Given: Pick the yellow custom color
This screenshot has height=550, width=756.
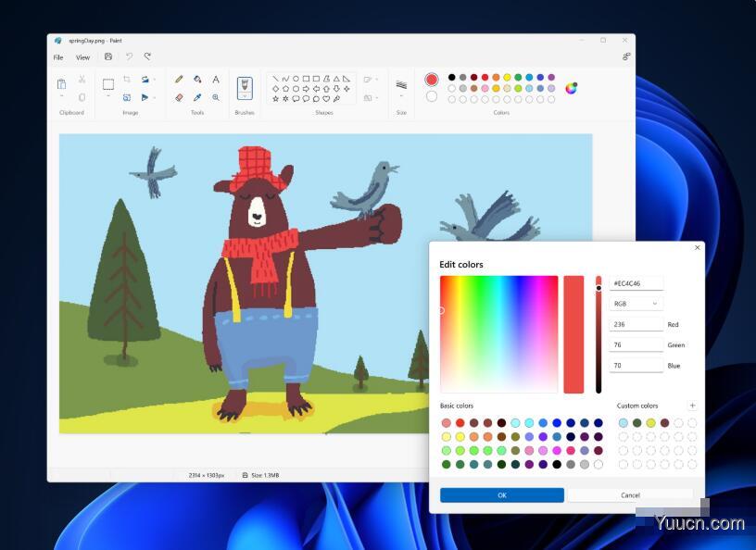Looking at the screenshot, I should tap(651, 423).
